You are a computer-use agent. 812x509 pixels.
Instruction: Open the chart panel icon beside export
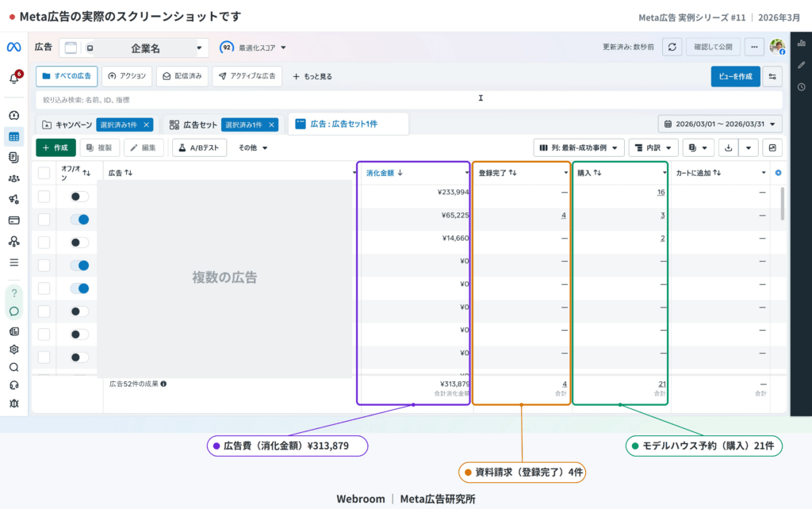pos(772,148)
